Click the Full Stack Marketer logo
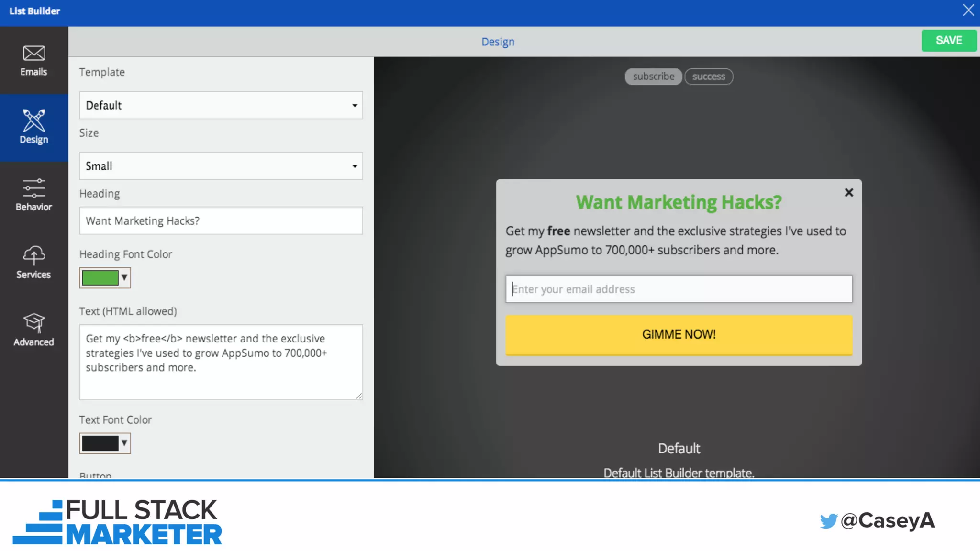 [117, 522]
